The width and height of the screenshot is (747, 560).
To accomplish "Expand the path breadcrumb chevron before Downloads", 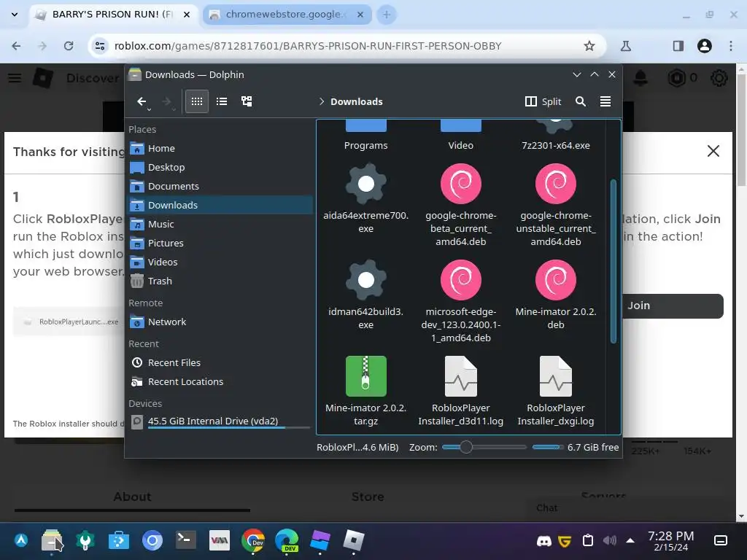I will (x=322, y=101).
